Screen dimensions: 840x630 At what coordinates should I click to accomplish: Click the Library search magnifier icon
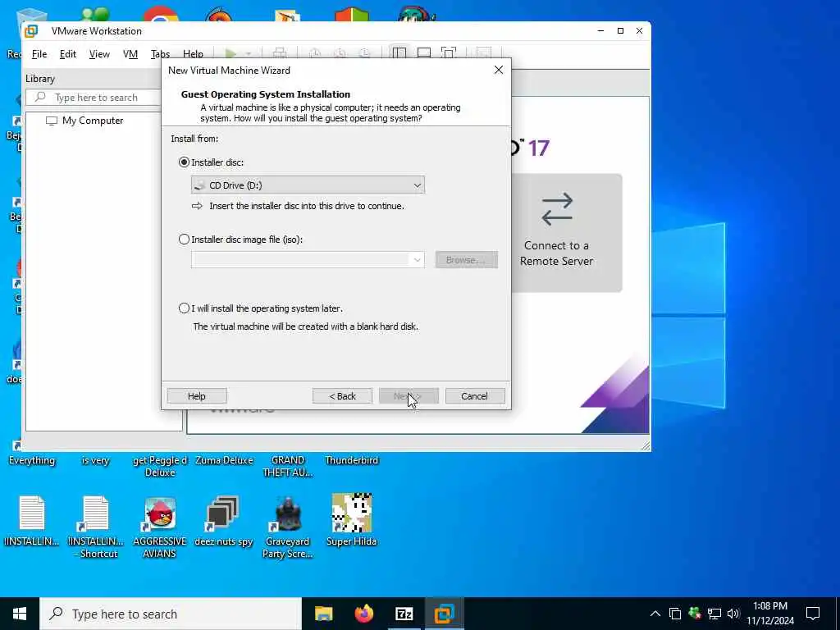point(40,97)
